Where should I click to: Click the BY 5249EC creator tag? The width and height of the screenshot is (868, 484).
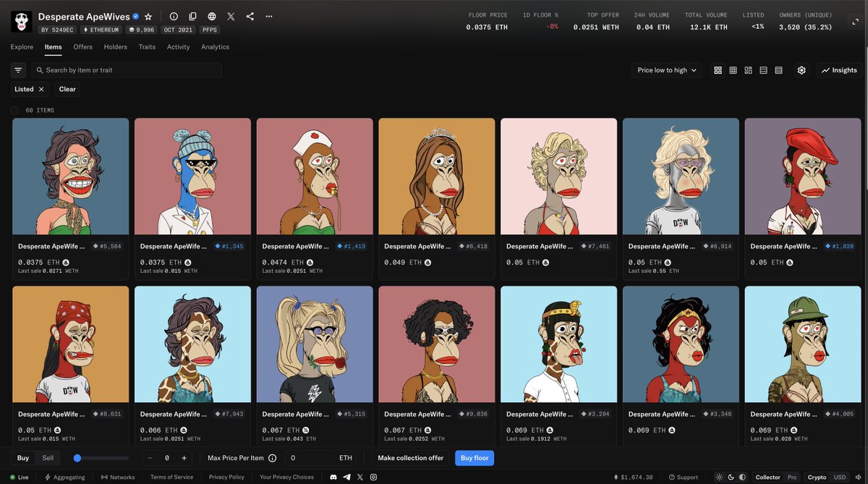click(x=57, y=30)
